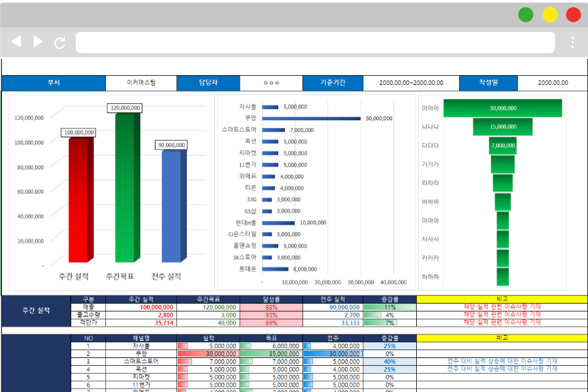Image resolution: width=588 pixels, height=392 pixels.
Task: Click the 롯데온 horizontal bar
Action: [275, 269]
